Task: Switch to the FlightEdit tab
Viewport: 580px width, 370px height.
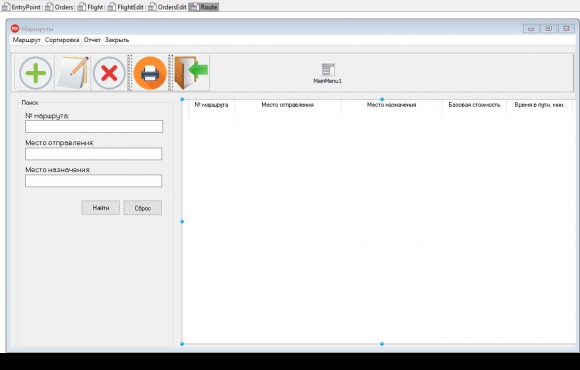Action: point(126,7)
